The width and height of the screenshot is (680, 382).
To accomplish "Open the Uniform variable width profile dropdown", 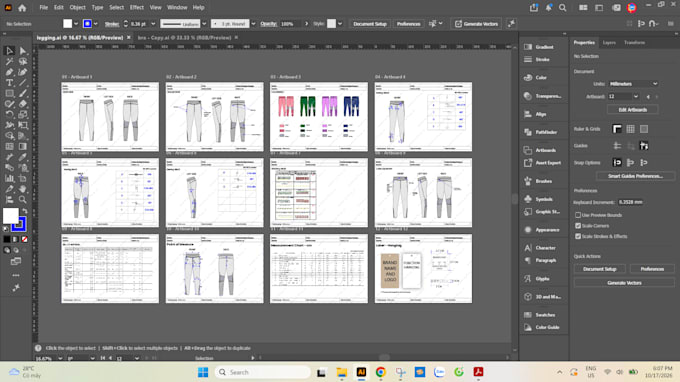I will click(x=204, y=24).
